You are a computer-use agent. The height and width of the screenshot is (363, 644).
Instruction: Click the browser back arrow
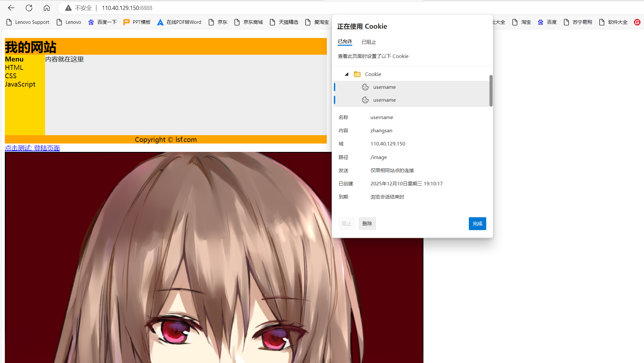[x=11, y=8]
